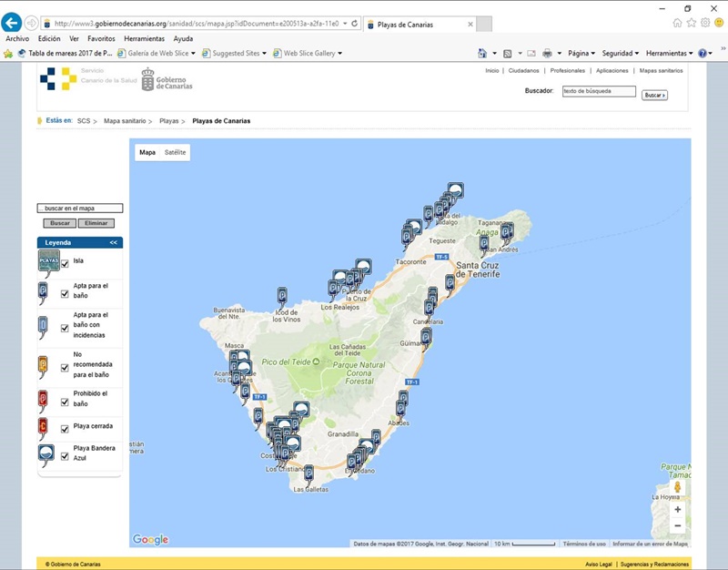This screenshot has height=570, width=728.
Task: Expand the Seguridad dropdown
Action: [x=621, y=54]
